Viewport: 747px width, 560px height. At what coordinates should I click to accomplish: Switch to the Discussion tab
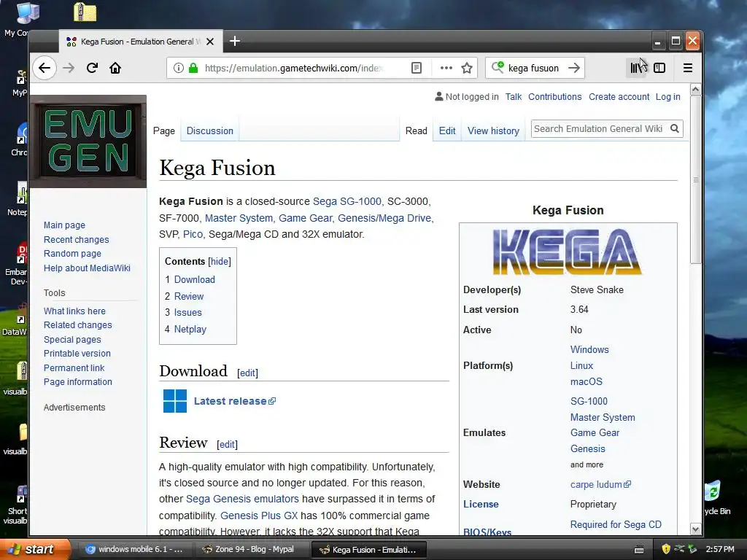click(x=209, y=131)
